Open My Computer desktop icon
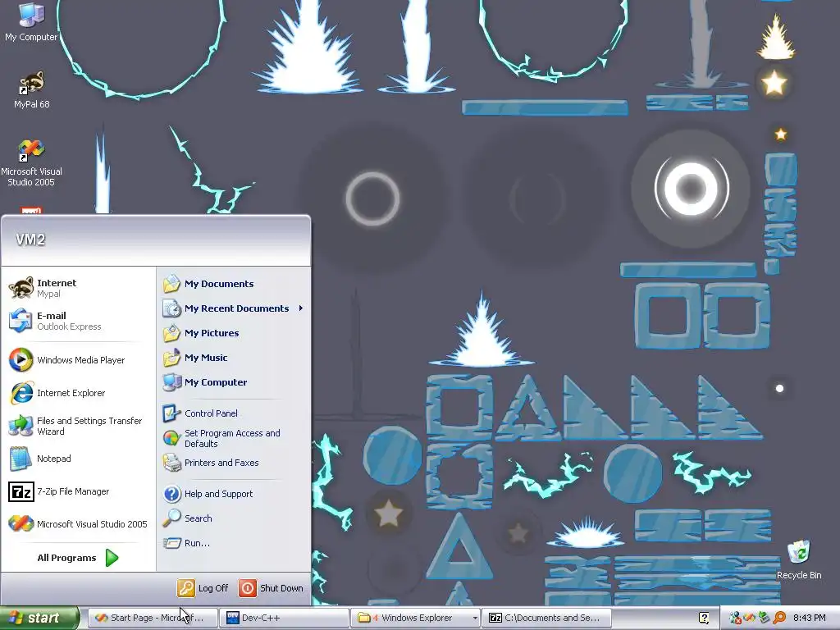This screenshot has height=630, width=840. pyautogui.click(x=31, y=21)
